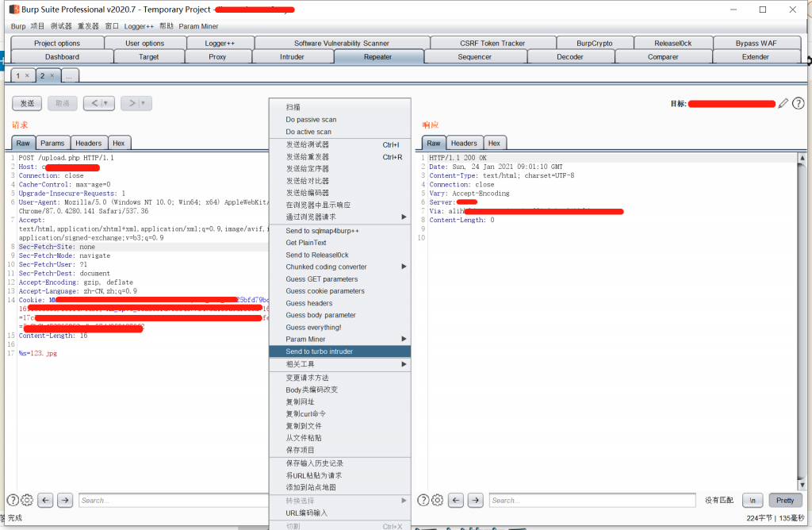
Task: Go to next match in response search
Action: pyautogui.click(x=476, y=500)
